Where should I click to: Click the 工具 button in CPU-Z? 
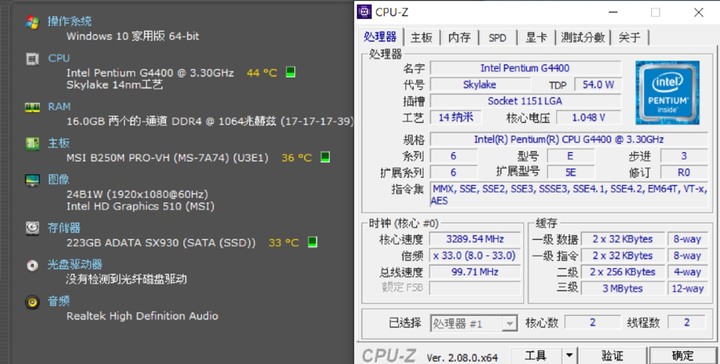(x=536, y=355)
